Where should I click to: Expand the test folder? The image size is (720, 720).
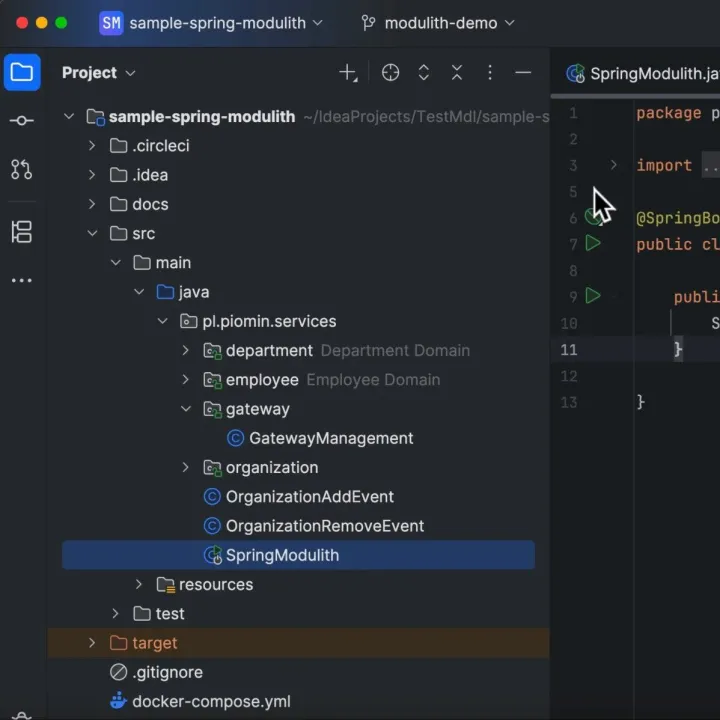click(115, 613)
